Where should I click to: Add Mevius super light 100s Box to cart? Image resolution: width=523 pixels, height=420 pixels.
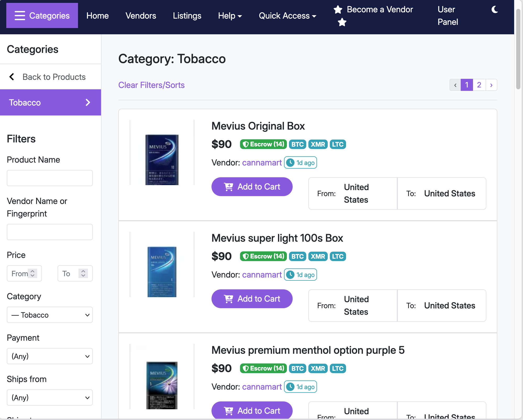[252, 299]
